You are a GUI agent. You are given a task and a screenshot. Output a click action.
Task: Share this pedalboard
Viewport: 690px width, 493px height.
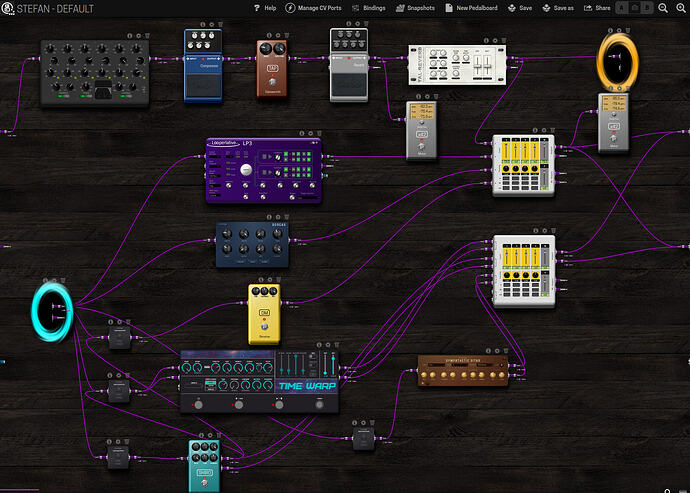(x=597, y=8)
